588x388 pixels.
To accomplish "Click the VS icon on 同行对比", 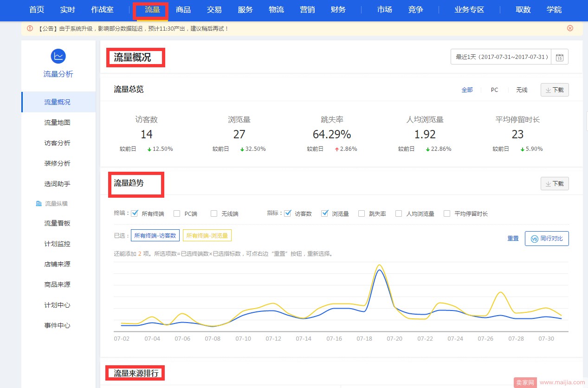I will (x=534, y=239).
